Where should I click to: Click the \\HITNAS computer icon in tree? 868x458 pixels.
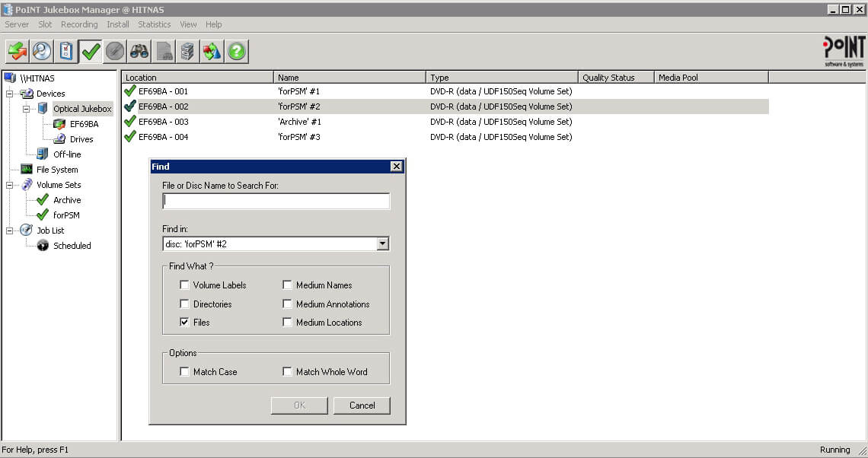coord(10,78)
